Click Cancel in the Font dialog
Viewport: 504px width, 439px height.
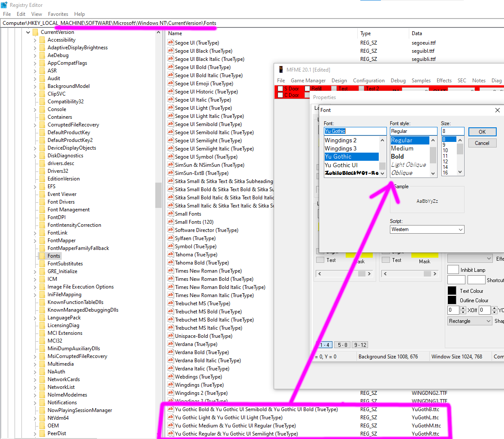[482, 143]
